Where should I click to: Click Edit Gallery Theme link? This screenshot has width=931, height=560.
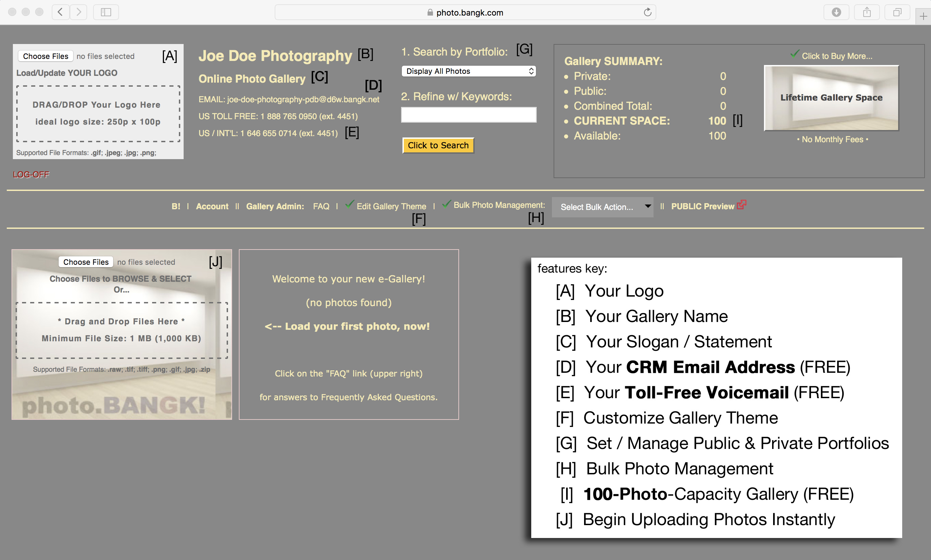pyautogui.click(x=391, y=207)
